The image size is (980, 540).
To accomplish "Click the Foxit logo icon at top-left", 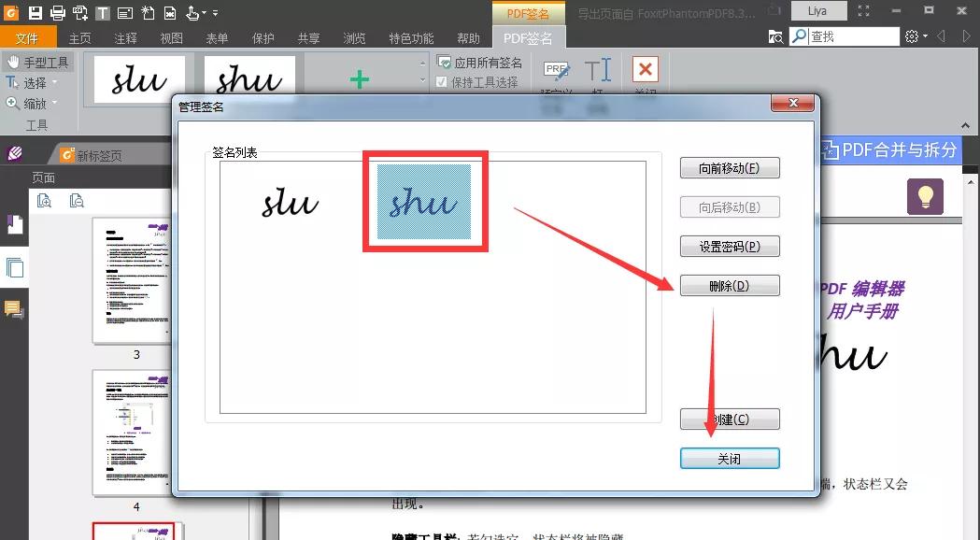I will tap(11, 12).
